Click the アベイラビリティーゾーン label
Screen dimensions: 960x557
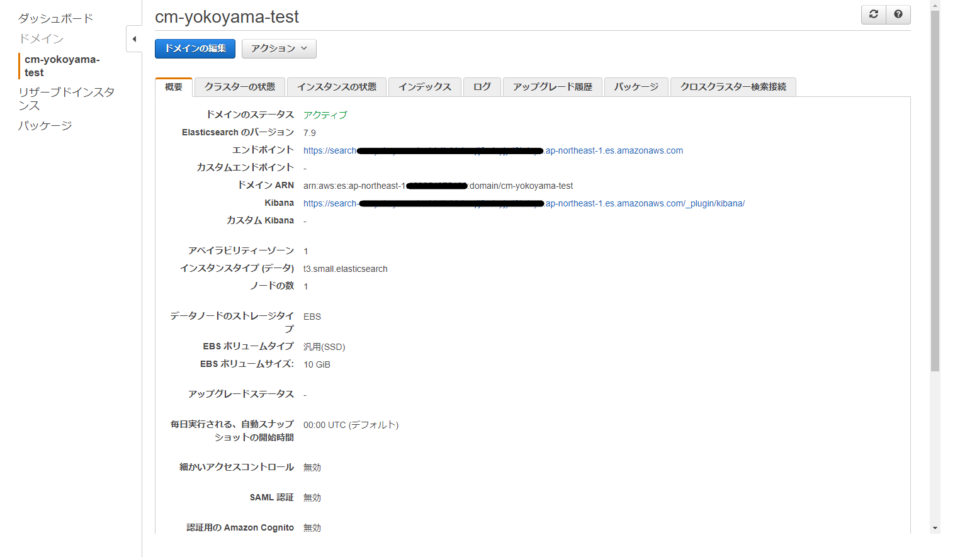(241, 251)
